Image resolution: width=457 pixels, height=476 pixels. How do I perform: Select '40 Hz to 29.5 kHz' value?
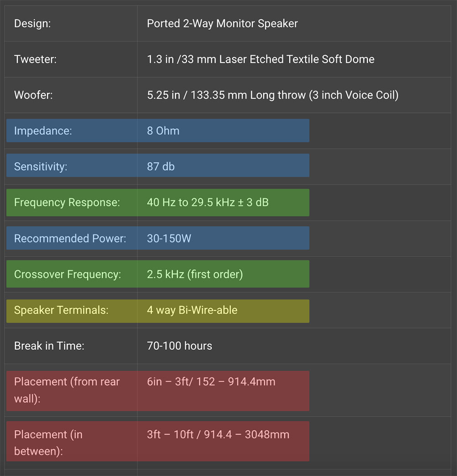coord(207,202)
